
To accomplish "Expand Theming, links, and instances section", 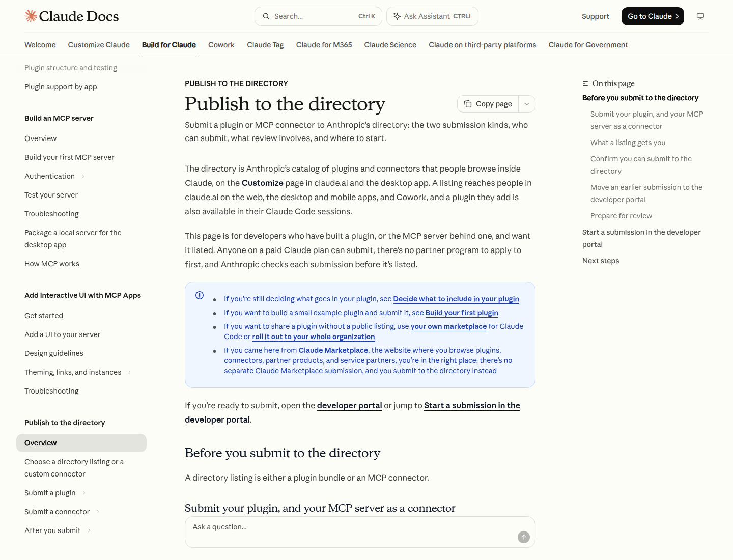I will (x=129, y=372).
